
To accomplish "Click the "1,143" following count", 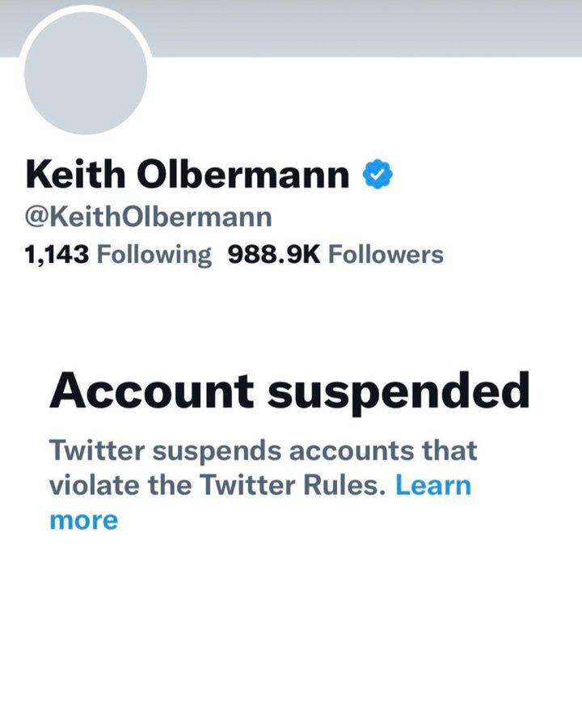I will click(57, 255).
